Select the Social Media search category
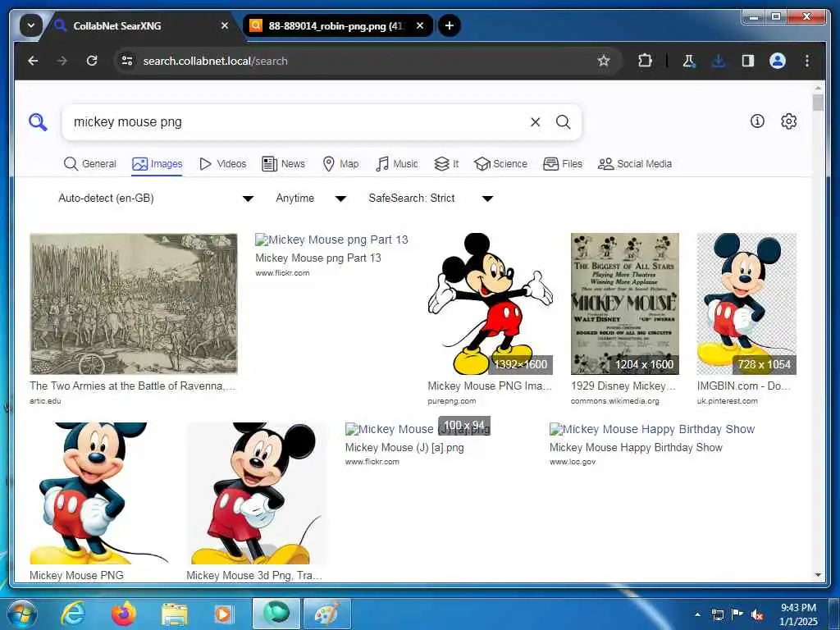The width and height of the screenshot is (840, 630). (x=635, y=164)
